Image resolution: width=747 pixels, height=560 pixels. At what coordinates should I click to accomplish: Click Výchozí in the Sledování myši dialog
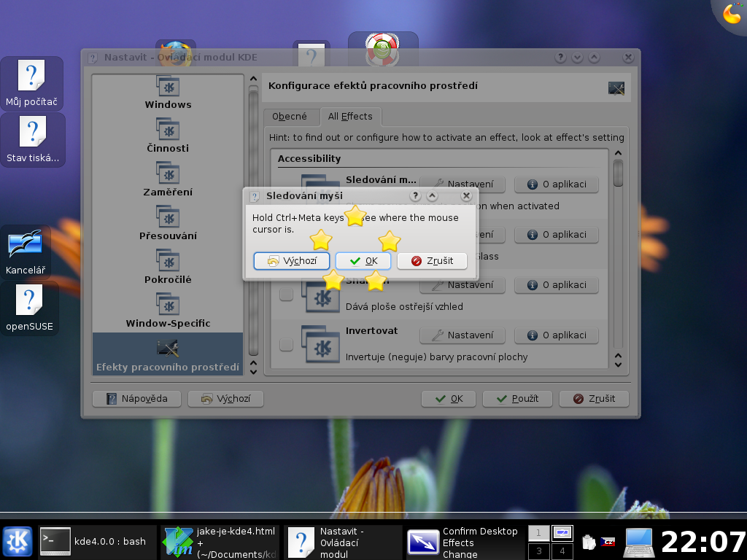(x=292, y=261)
